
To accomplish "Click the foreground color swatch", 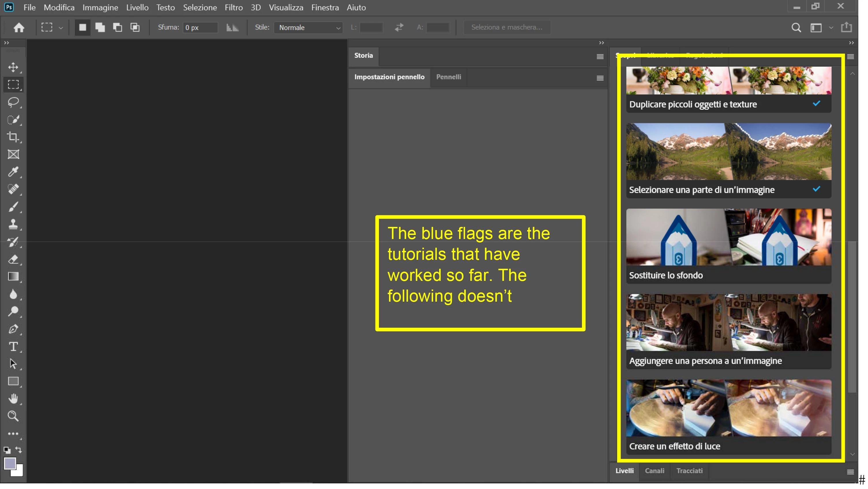I will point(10,463).
